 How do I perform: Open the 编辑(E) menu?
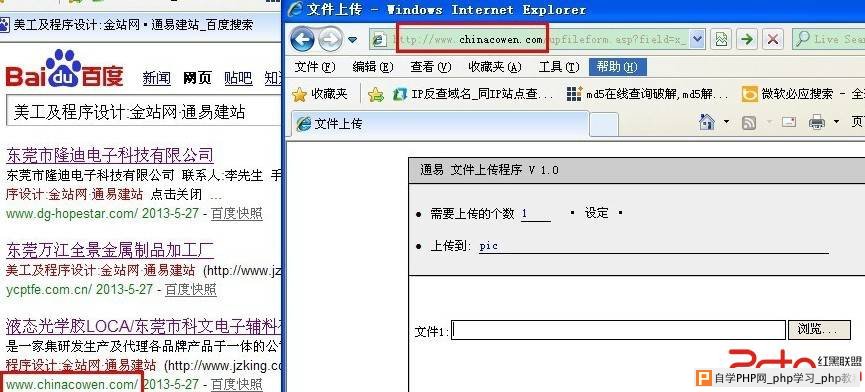(x=372, y=67)
